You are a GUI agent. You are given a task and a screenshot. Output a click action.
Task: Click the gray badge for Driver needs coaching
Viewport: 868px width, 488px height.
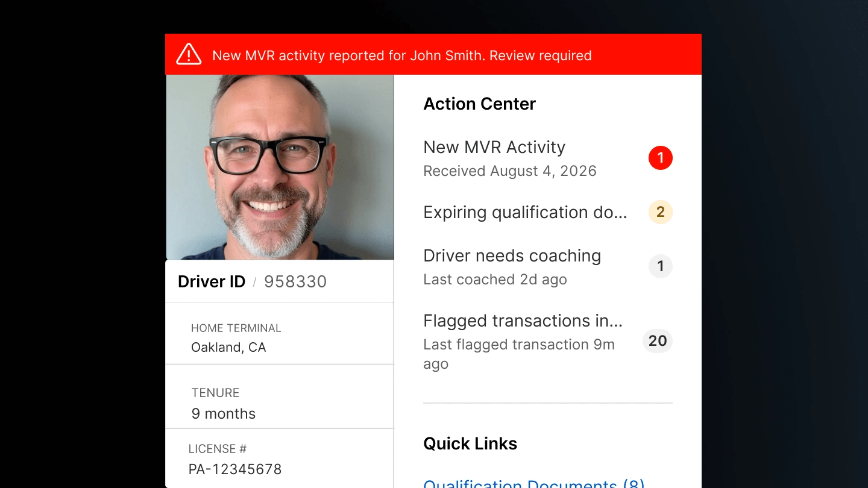coord(660,266)
